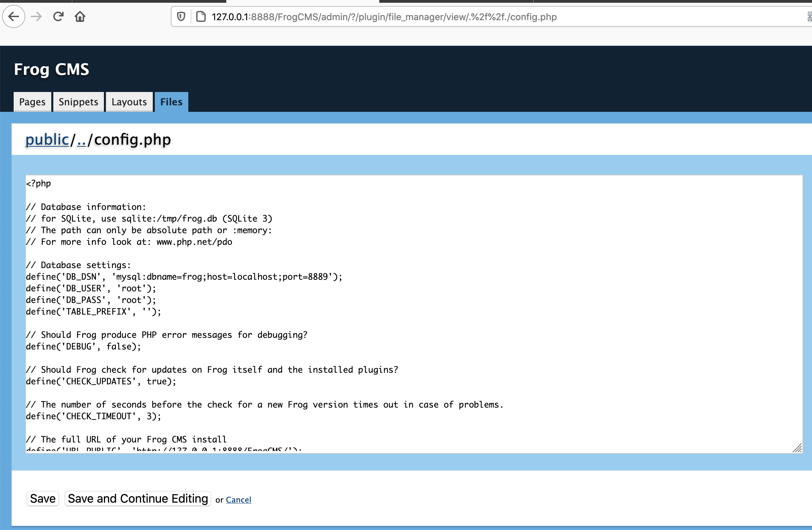Click the forward navigation arrow
Viewport: 812px width, 530px height.
click(36, 16)
